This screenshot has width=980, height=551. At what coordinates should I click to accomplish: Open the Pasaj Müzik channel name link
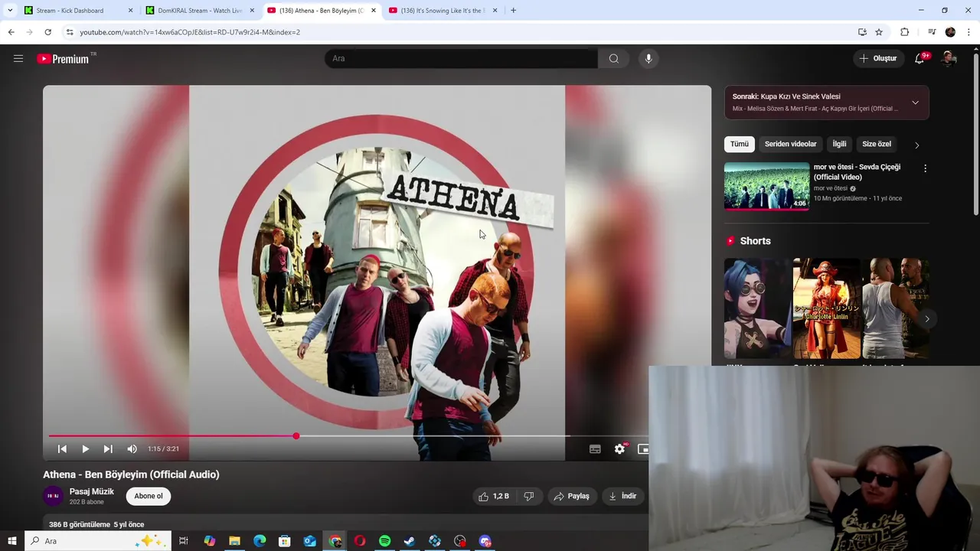coord(91,491)
